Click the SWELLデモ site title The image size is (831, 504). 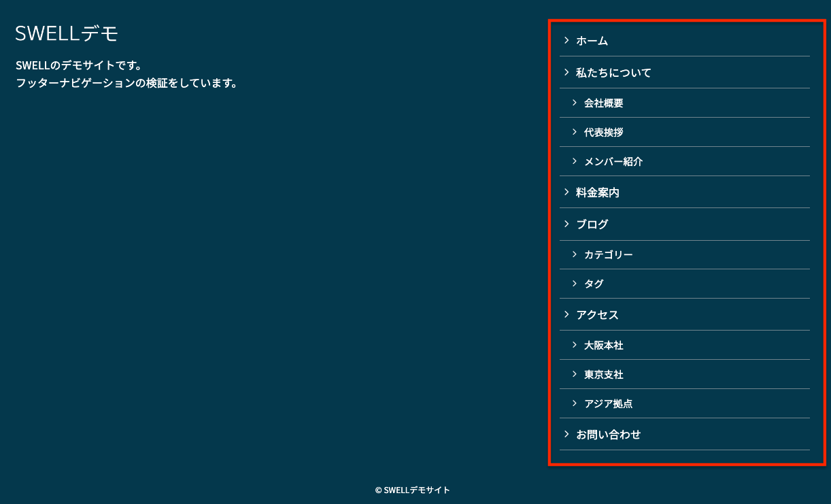click(x=65, y=32)
